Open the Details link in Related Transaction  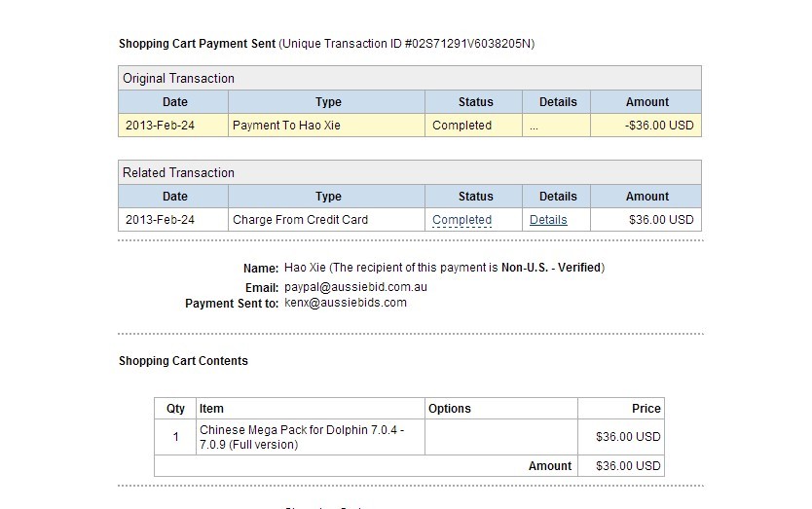548,220
